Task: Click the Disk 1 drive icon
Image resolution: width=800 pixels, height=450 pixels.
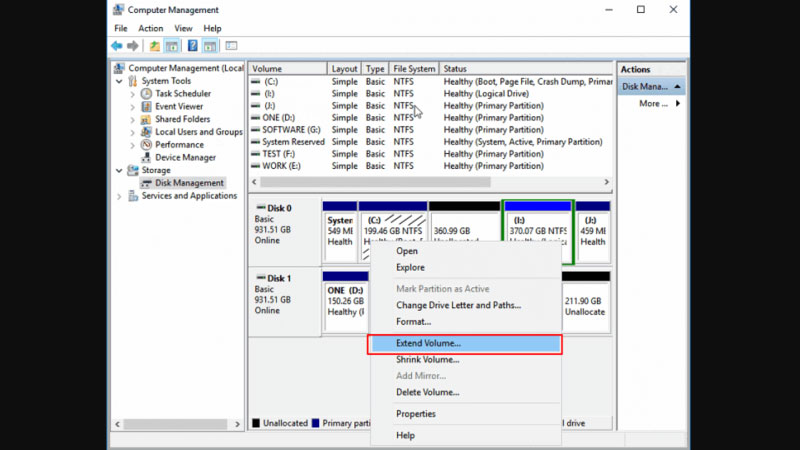Action: [261, 278]
